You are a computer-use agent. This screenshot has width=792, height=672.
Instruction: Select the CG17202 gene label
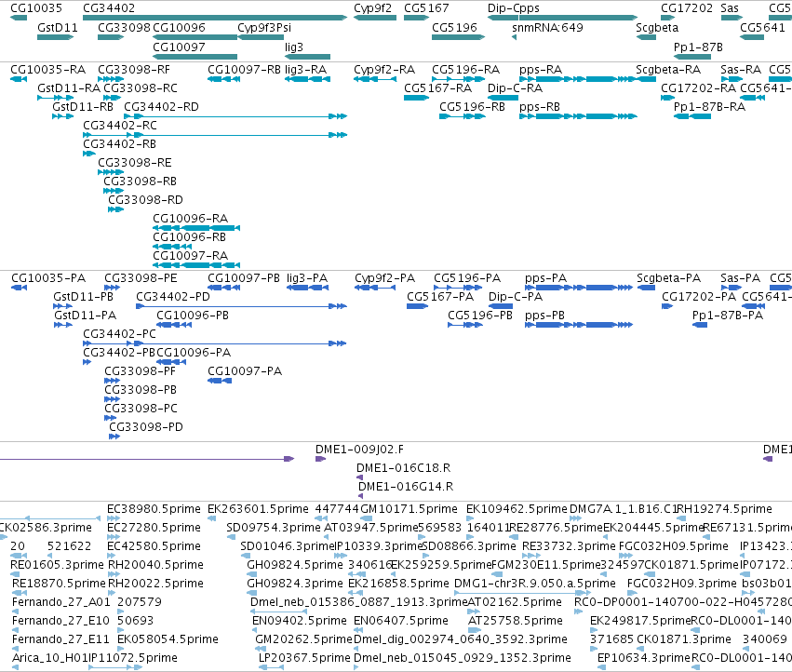(x=687, y=8)
